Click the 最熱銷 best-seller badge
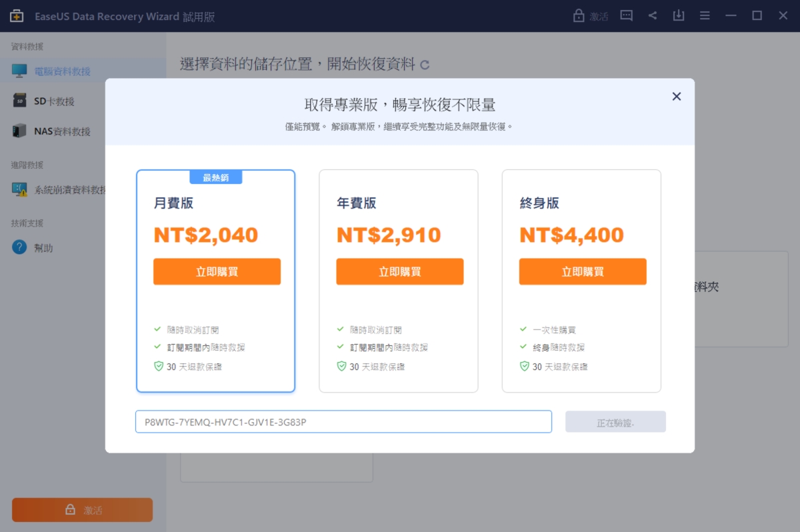The image size is (800, 532). point(215,177)
